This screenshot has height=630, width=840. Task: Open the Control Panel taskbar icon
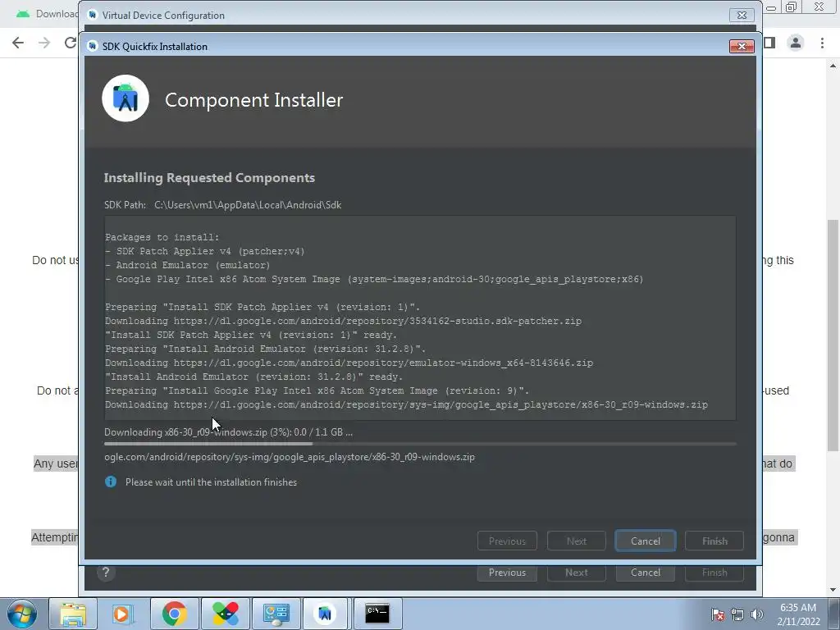point(276,614)
